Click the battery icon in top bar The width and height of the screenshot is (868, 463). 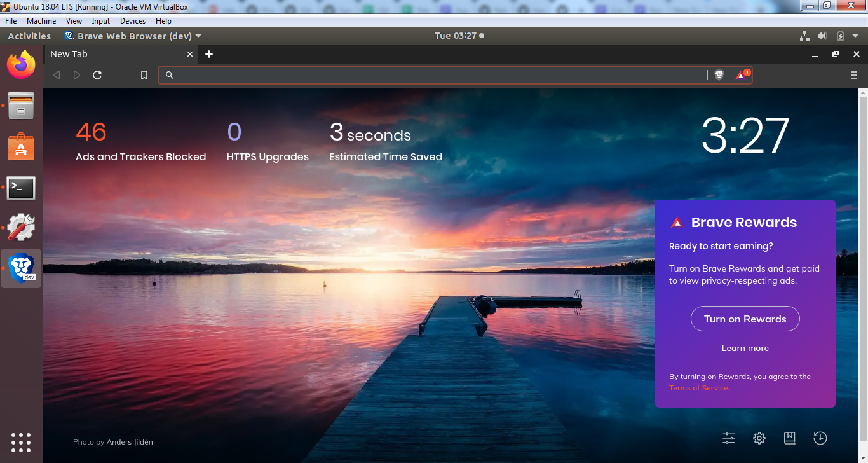point(840,36)
